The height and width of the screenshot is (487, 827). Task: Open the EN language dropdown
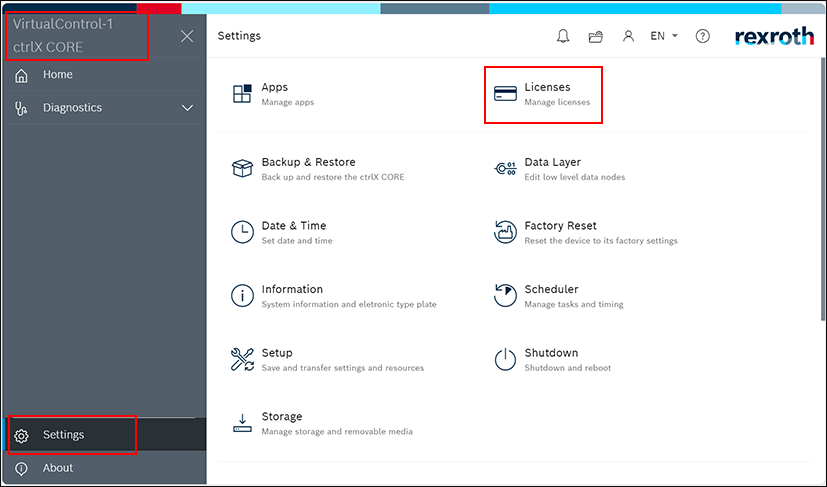(x=663, y=36)
